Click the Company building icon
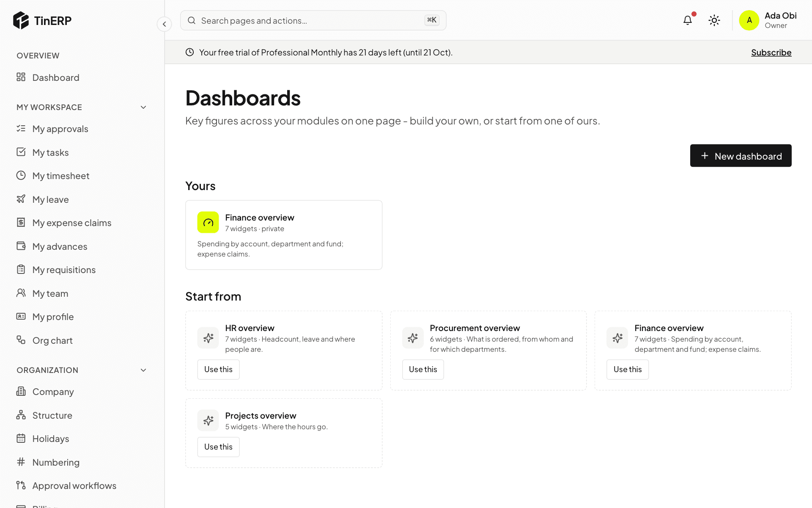 21,391
